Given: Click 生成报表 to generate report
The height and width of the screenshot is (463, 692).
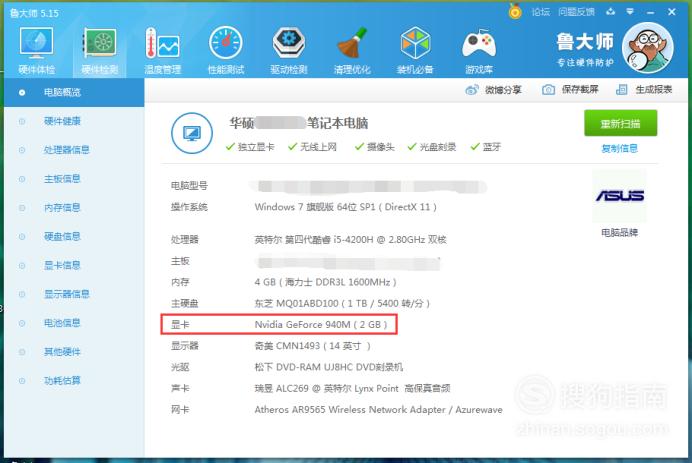Looking at the screenshot, I should (644, 90).
